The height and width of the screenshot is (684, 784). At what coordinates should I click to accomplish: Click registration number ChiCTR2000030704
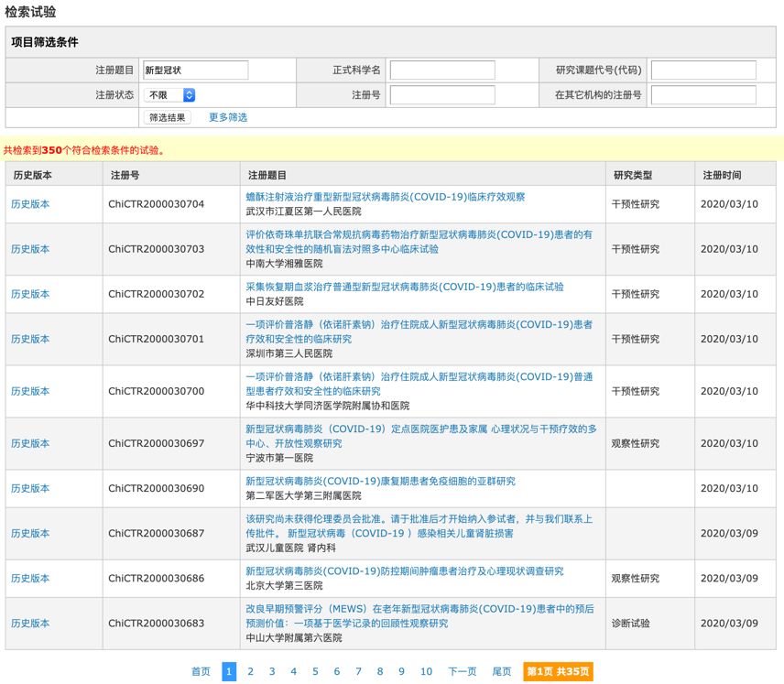tap(156, 204)
